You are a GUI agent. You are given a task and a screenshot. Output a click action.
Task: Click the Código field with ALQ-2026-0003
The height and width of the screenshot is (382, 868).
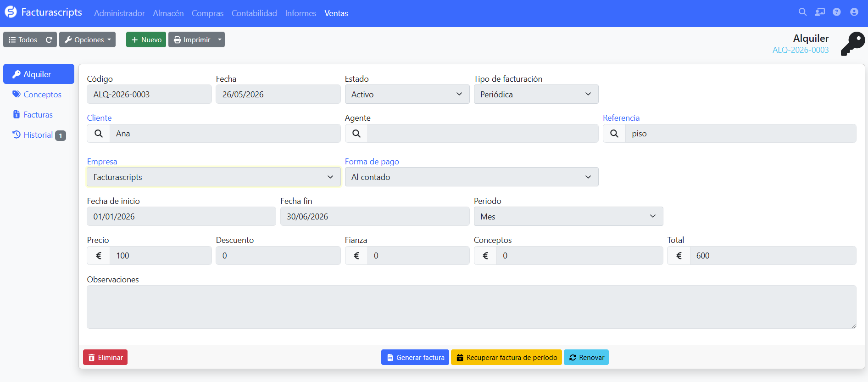150,94
